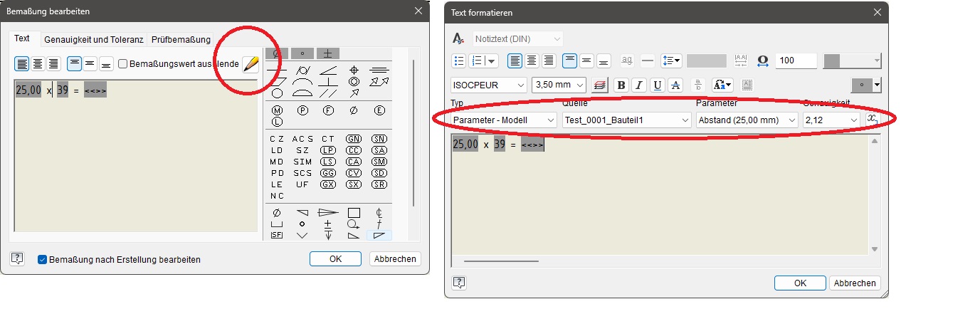This screenshot has height=309, width=980.
Task: Open the text color swatch dropdown
Action: (x=852, y=61)
